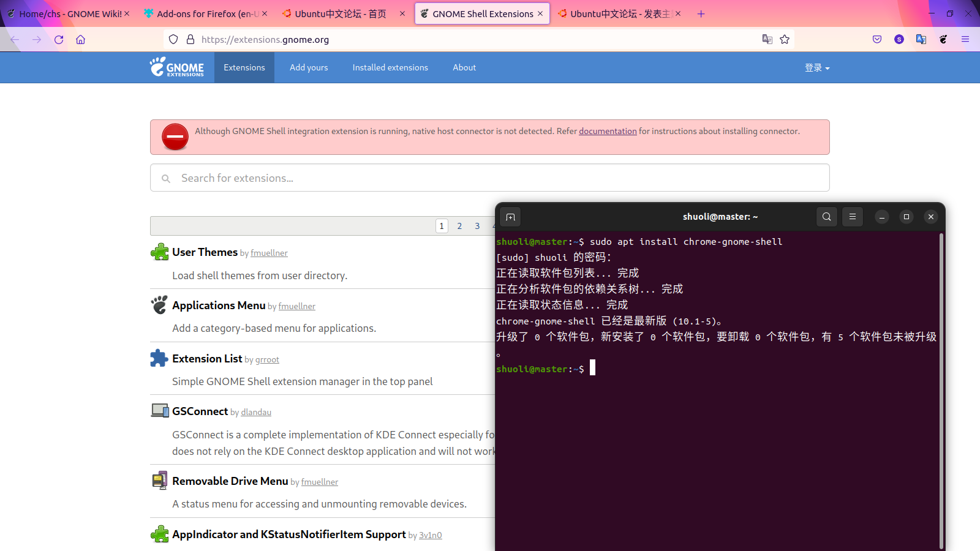
Task: Bookmark this page with the star icon
Action: (x=785, y=39)
